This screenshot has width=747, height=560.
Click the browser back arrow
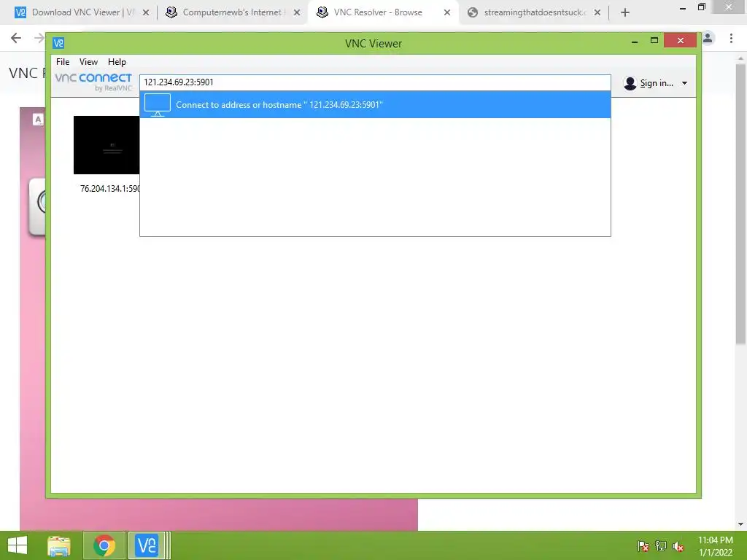[16, 38]
